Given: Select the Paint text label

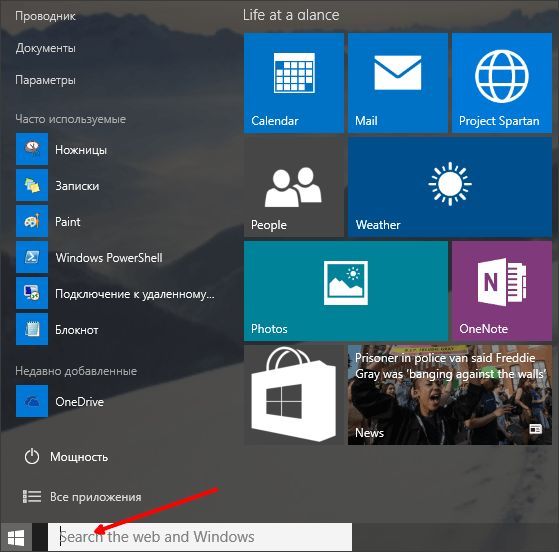Looking at the screenshot, I should click(x=67, y=222).
